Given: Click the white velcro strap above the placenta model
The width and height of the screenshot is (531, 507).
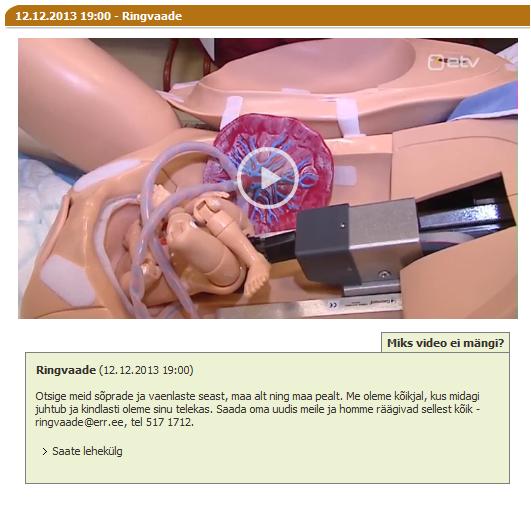Looking at the screenshot, I should [x=231, y=112].
